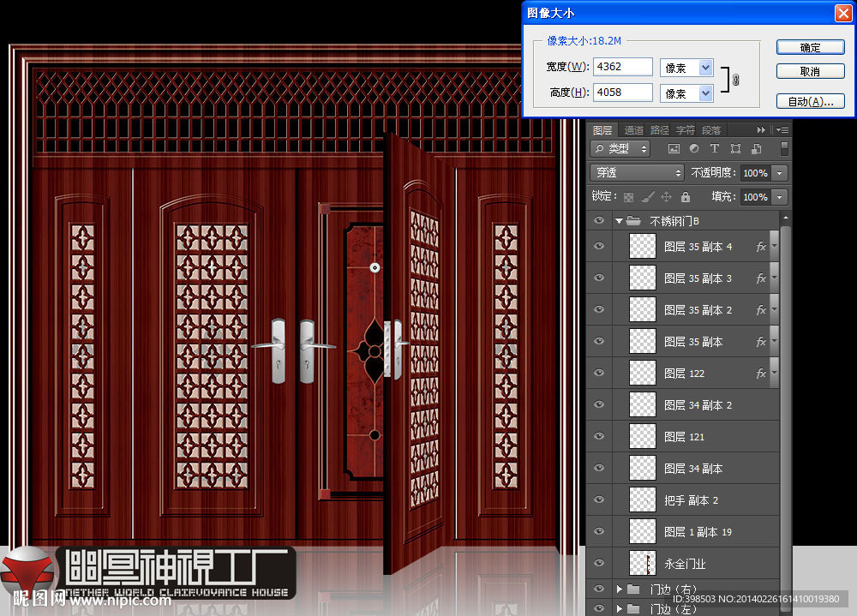Switch to the 通道 tab
This screenshot has height=616, width=857.
[x=633, y=130]
